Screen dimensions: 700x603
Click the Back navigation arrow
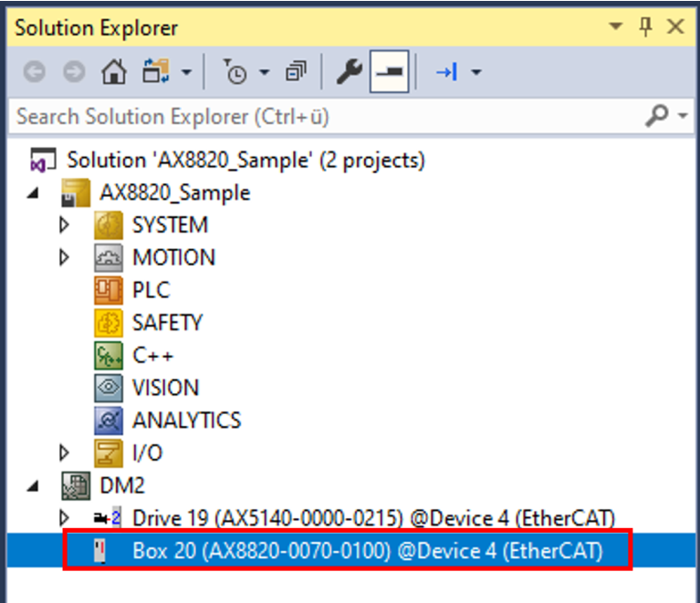[x=35, y=72]
